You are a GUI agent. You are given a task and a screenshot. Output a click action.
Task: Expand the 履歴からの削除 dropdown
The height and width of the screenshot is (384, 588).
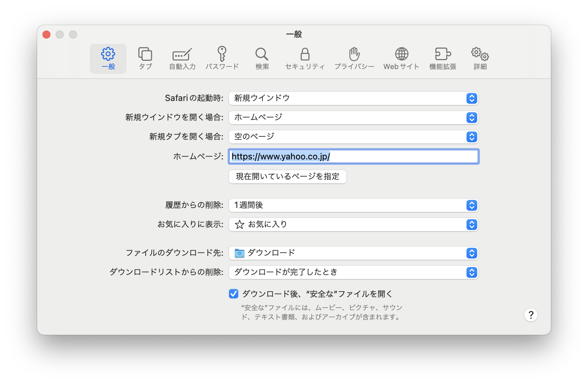[x=353, y=205]
